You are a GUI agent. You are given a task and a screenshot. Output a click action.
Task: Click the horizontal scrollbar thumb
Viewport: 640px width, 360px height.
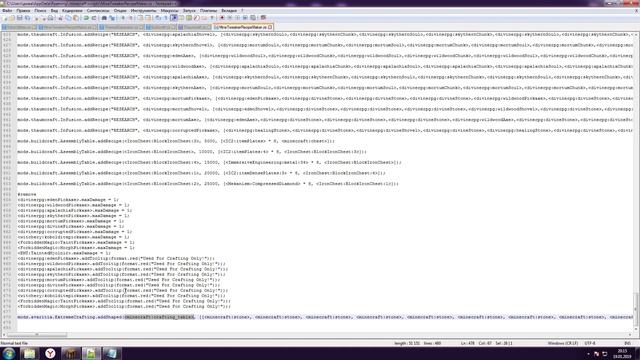coord(37,335)
